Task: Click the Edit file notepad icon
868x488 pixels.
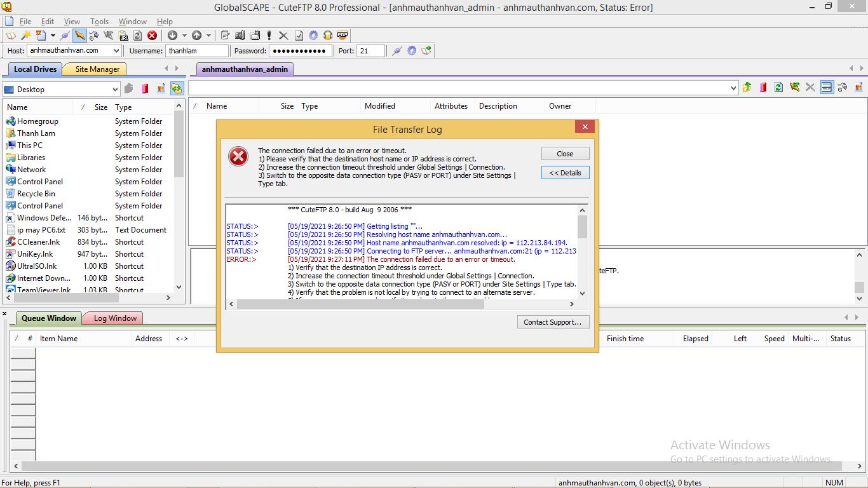Action: tap(225, 36)
